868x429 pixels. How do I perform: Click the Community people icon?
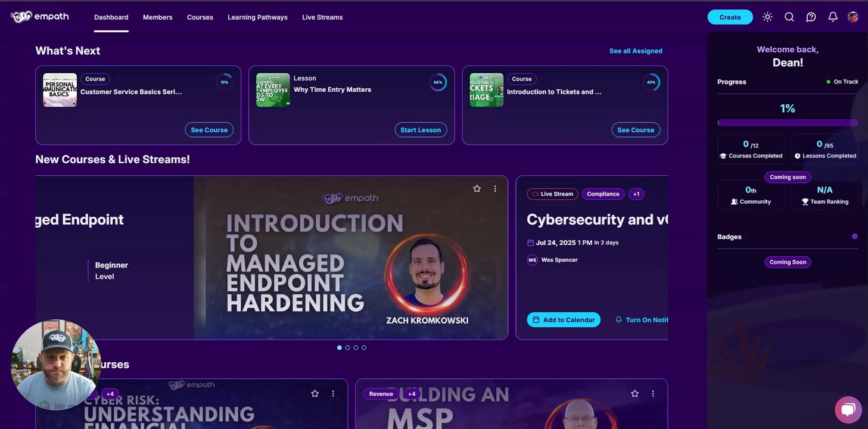tap(735, 202)
